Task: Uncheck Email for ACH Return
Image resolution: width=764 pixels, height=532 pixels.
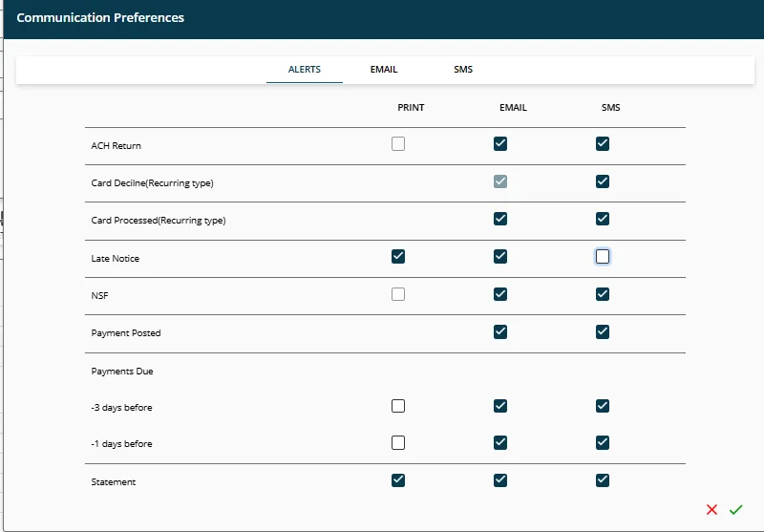Action: tap(500, 143)
